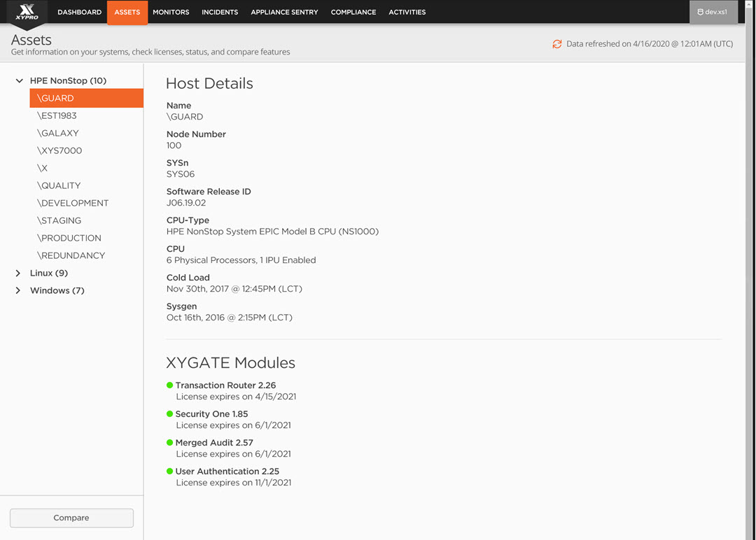Screen dimensions: 756x540
Task: Expand the Linux (9) group
Action: pyautogui.click(x=17, y=273)
